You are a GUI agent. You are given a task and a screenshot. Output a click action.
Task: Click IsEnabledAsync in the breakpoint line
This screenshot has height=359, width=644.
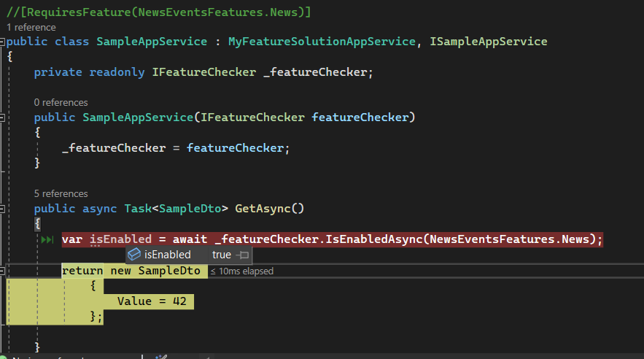(374, 239)
